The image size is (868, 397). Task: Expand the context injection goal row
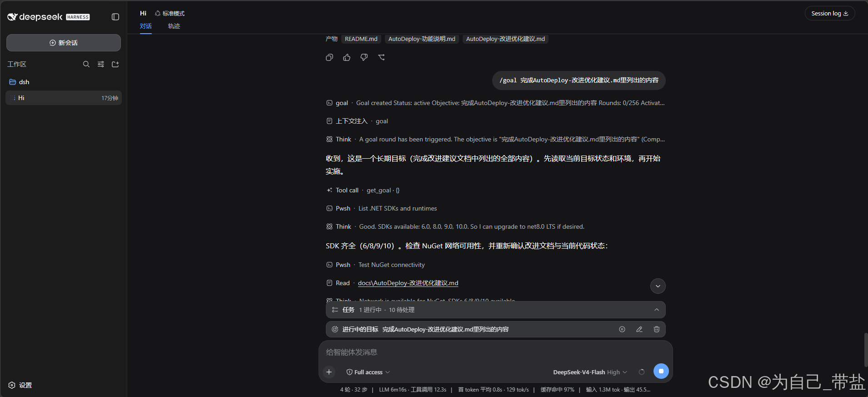click(357, 121)
